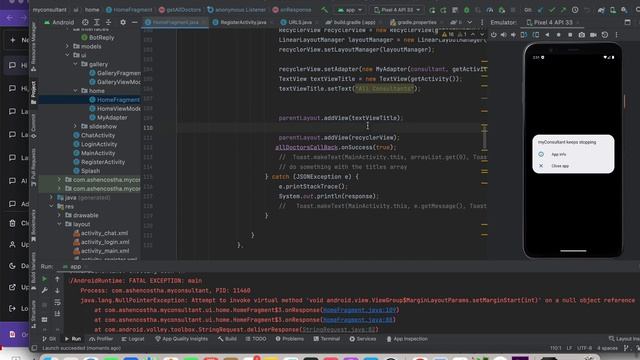The image size is (640, 360).
Task: Switch to HomeFragment.java editor tab
Action: 176,22
